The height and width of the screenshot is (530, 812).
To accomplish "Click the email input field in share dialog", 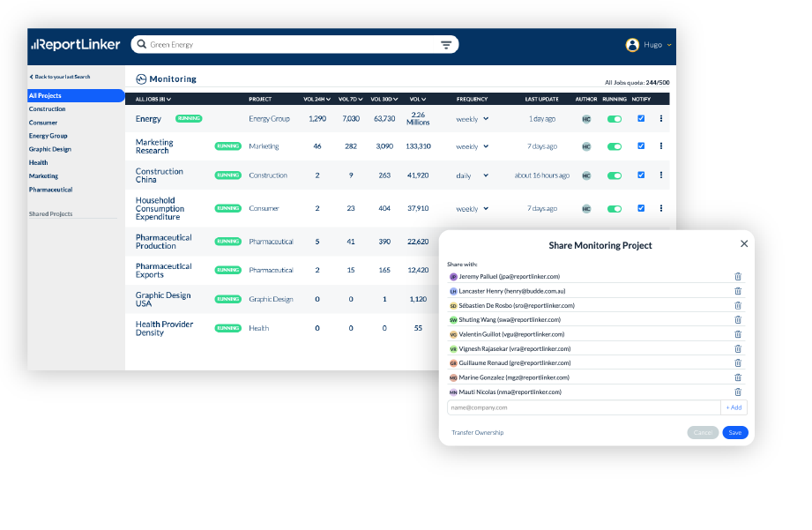I will 584,407.
